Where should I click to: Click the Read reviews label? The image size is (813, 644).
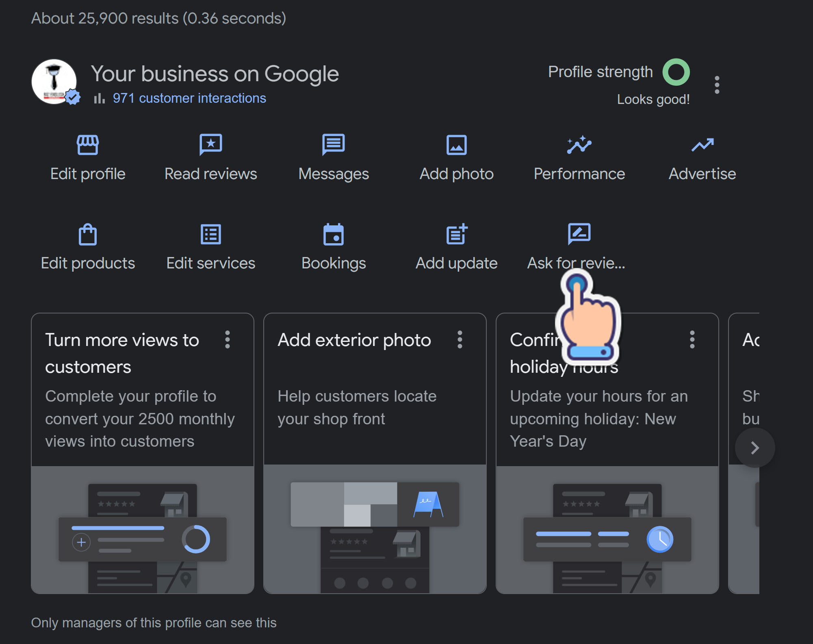coord(211,174)
